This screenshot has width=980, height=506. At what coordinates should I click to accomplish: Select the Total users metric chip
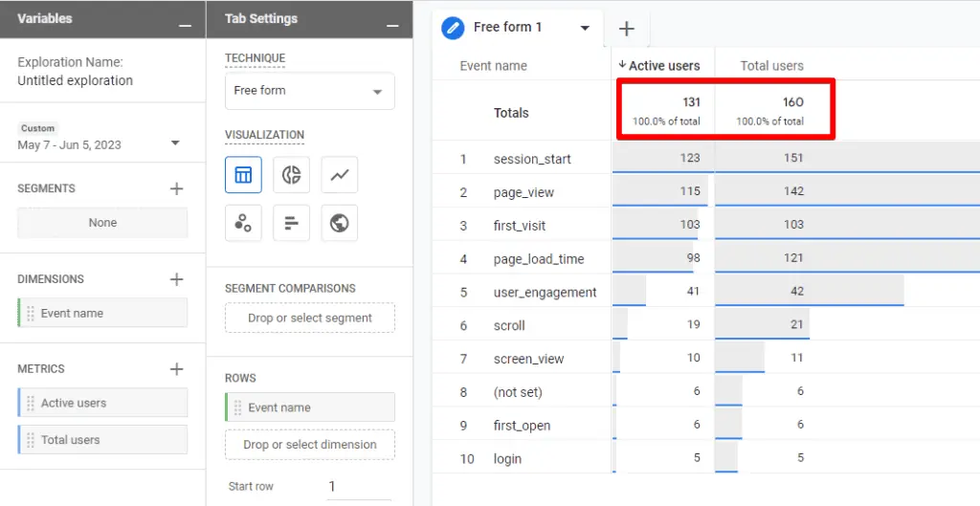point(102,440)
